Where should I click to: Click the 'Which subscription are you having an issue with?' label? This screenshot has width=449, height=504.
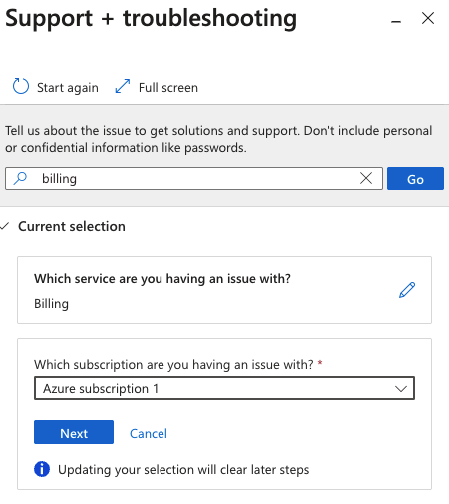pos(174,364)
